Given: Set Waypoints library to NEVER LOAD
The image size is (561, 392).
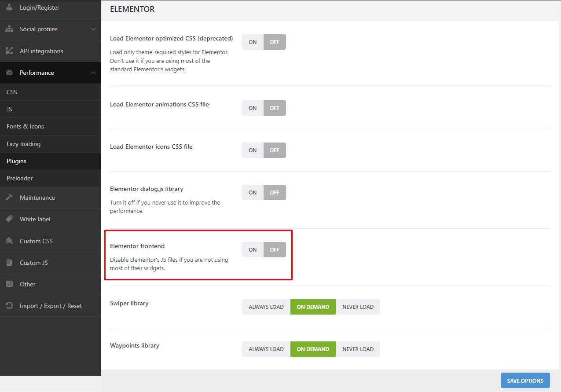Looking at the screenshot, I should click(x=358, y=349).
